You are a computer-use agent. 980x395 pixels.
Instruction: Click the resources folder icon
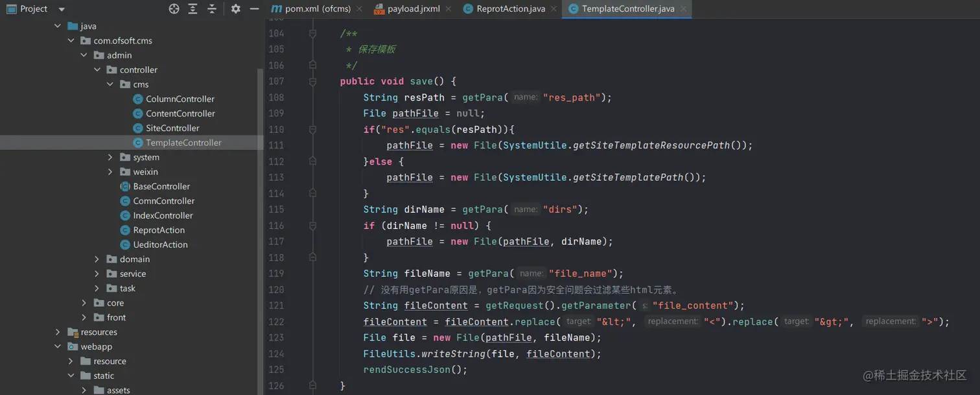pos(73,332)
